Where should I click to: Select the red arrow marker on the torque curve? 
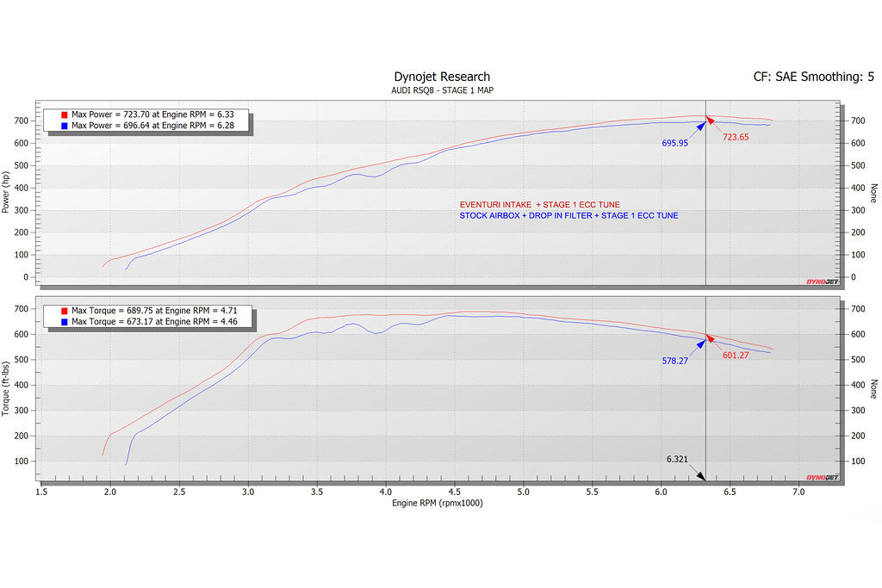point(710,337)
